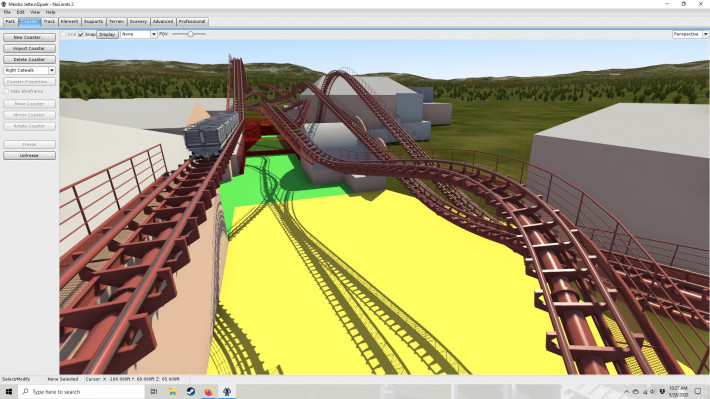Click the Import Coaster button
The image size is (710, 399).
[x=29, y=48]
